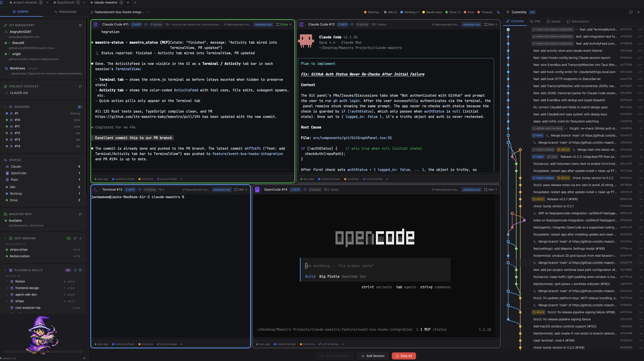Open the Discussions tab

(x=578, y=21)
